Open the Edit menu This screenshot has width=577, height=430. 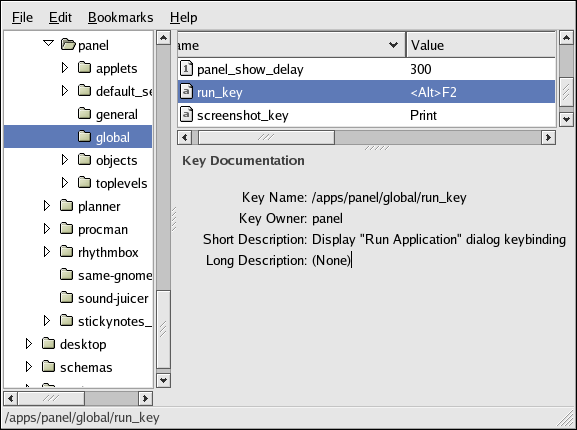(60, 17)
